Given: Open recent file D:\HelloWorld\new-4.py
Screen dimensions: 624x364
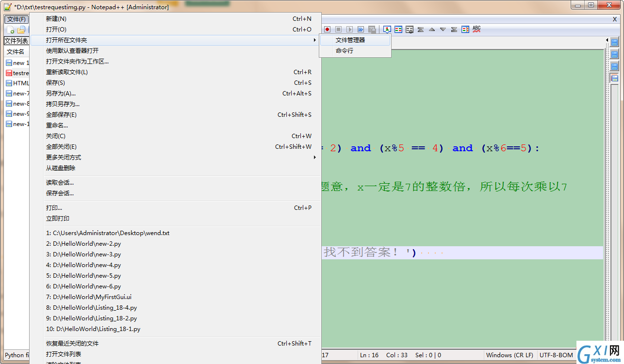Looking at the screenshot, I should point(176,265).
